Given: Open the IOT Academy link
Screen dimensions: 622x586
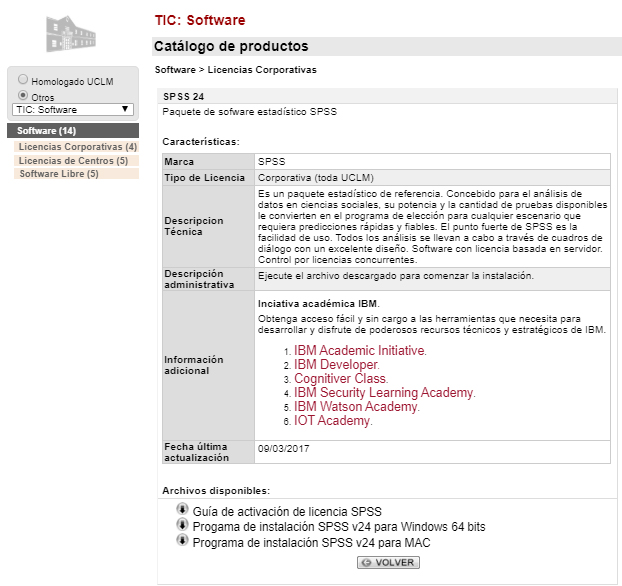Looking at the screenshot, I should coord(332,421).
